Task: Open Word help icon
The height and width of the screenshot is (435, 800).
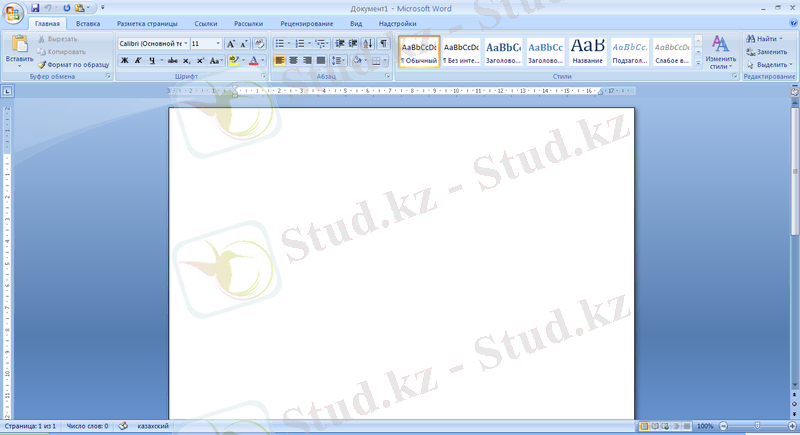Action: tap(793, 23)
